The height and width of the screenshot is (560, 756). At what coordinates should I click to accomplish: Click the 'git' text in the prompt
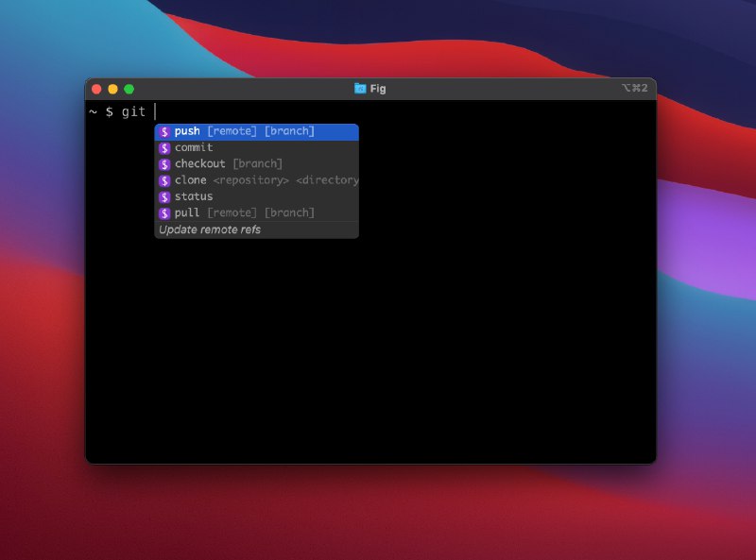133,111
